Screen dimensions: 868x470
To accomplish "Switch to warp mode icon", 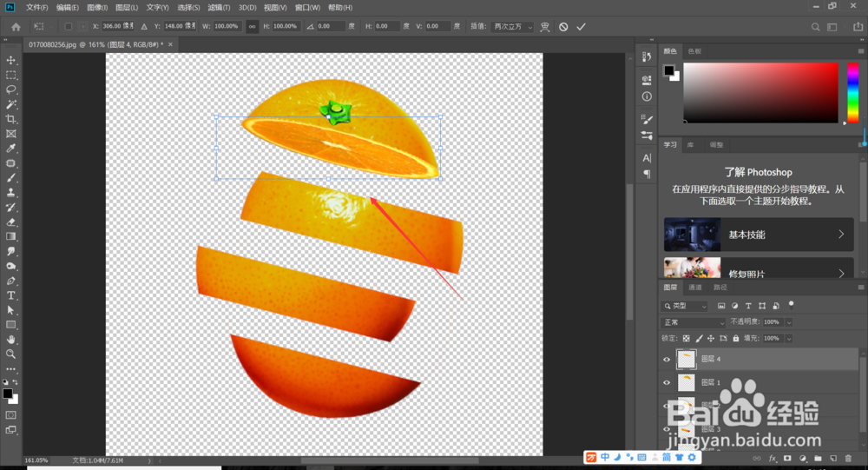I will (545, 27).
